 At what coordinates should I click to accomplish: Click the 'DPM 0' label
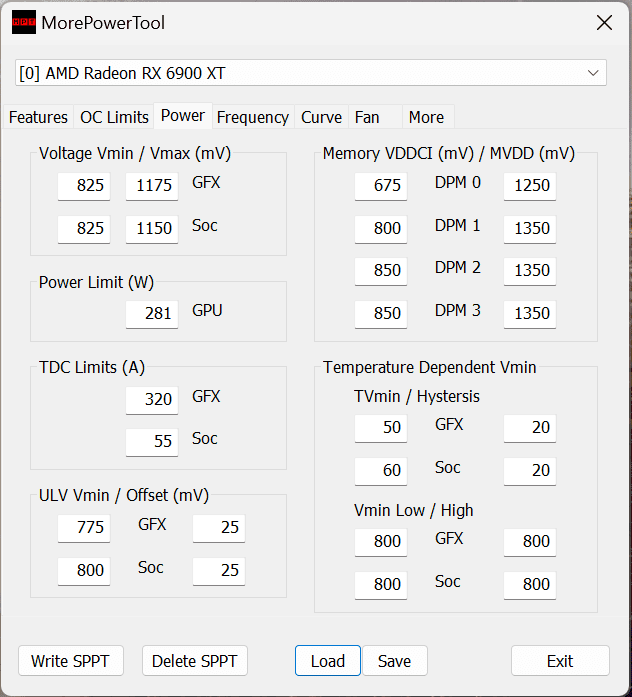click(x=458, y=183)
